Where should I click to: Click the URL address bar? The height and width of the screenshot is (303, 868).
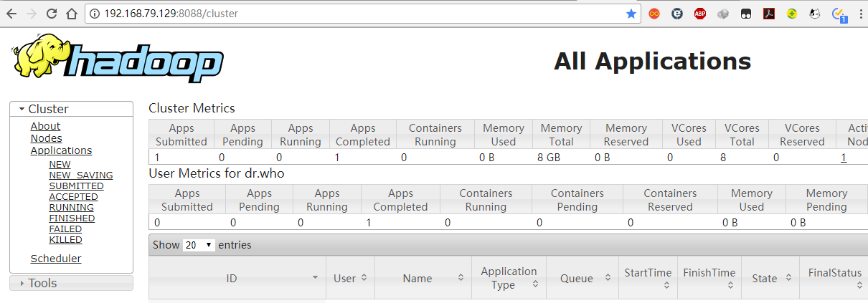pyautogui.click(x=359, y=14)
